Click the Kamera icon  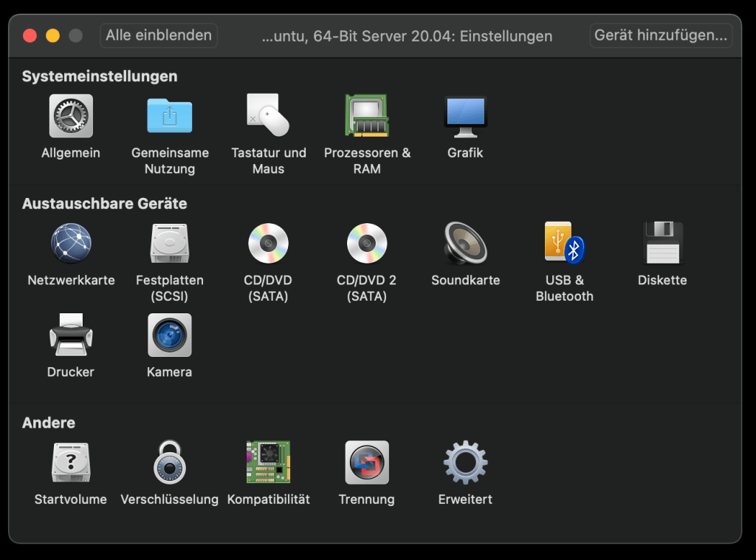pos(170,335)
